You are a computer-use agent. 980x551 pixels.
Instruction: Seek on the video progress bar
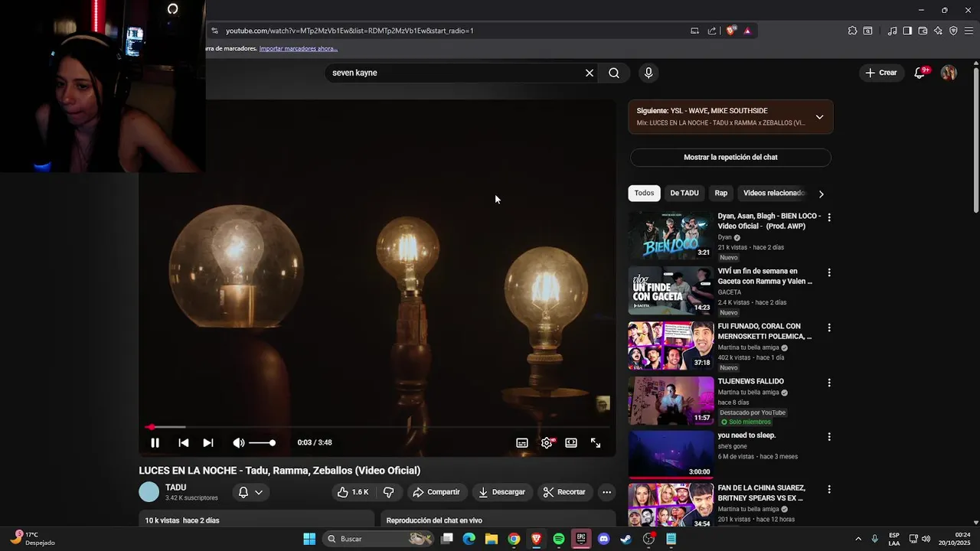click(378, 427)
